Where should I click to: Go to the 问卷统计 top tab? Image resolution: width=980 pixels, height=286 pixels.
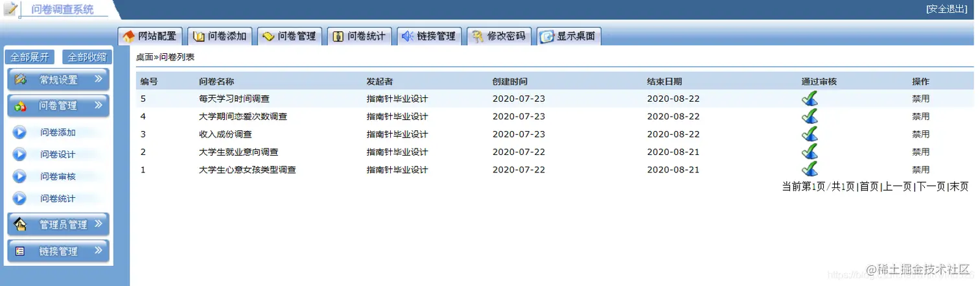360,36
